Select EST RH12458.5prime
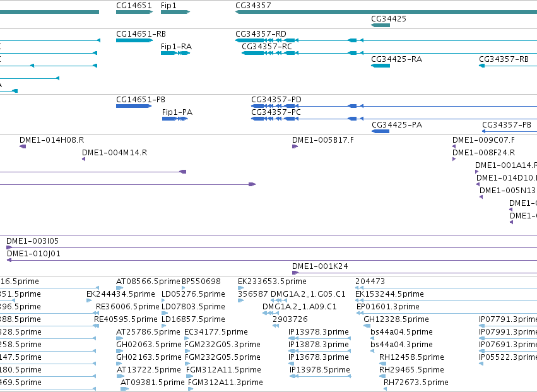This screenshot has width=537, height=392. click(x=411, y=358)
